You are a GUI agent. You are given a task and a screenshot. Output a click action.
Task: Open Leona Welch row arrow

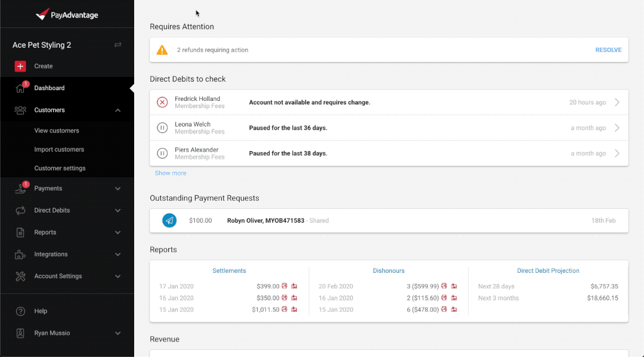tap(617, 128)
